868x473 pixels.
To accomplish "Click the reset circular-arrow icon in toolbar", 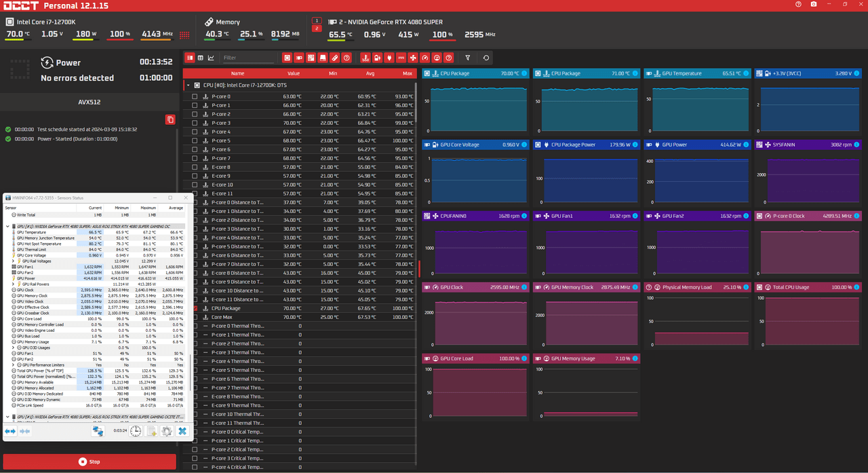I will pos(486,58).
